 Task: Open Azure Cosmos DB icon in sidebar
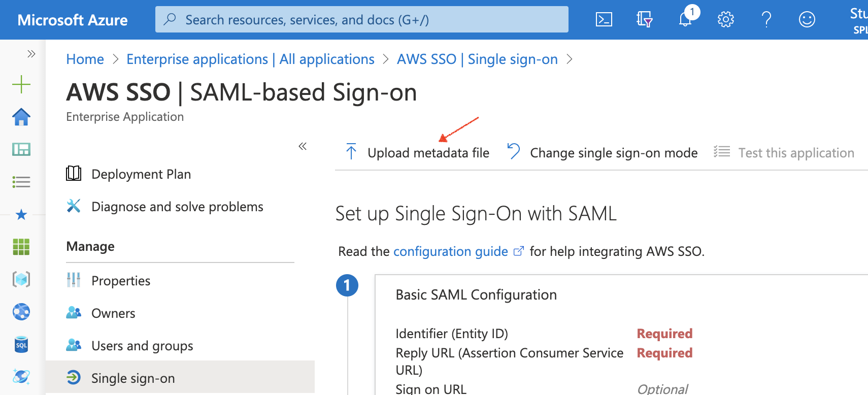[21, 377]
